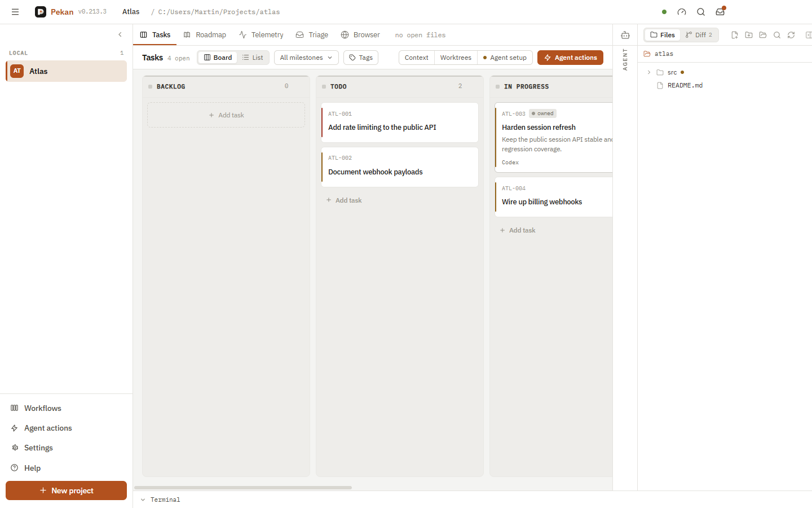Image resolution: width=812 pixels, height=508 pixels.
Task: Search files with the file panel magnifier
Action: [777, 35]
